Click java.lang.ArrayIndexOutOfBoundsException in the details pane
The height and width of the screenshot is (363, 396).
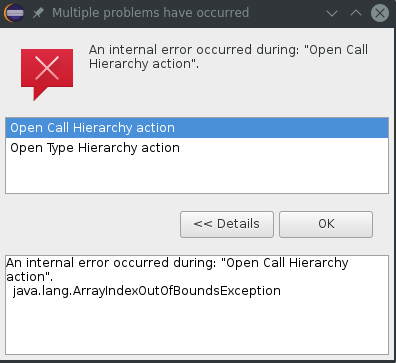click(x=147, y=291)
